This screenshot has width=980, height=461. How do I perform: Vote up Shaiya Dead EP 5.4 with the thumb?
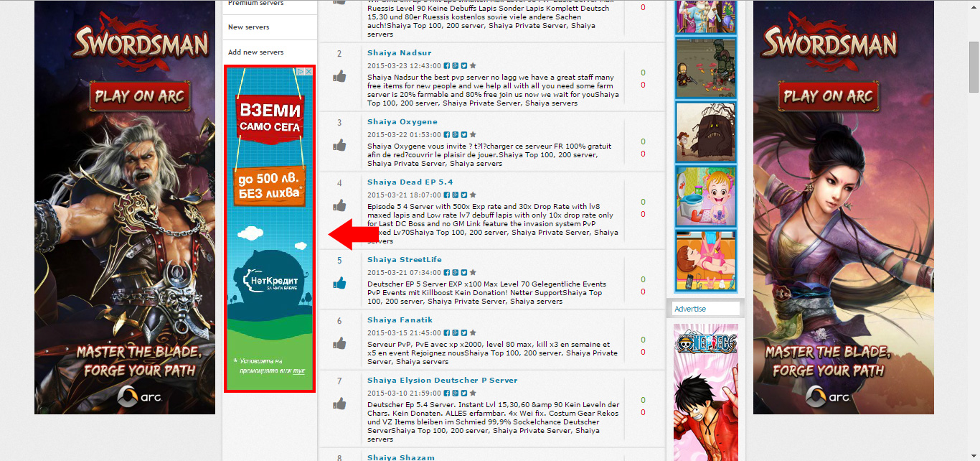tap(339, 205)
